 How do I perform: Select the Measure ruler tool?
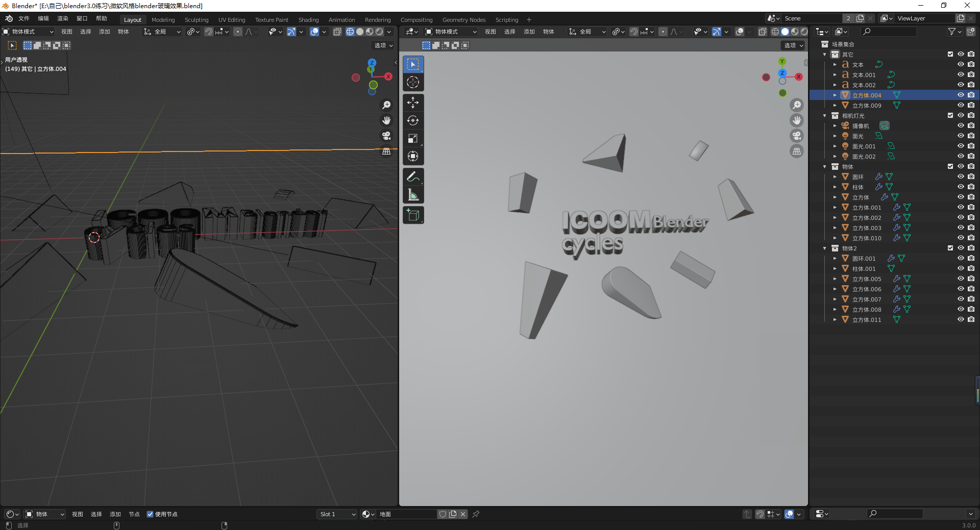(x=413, y=195)
